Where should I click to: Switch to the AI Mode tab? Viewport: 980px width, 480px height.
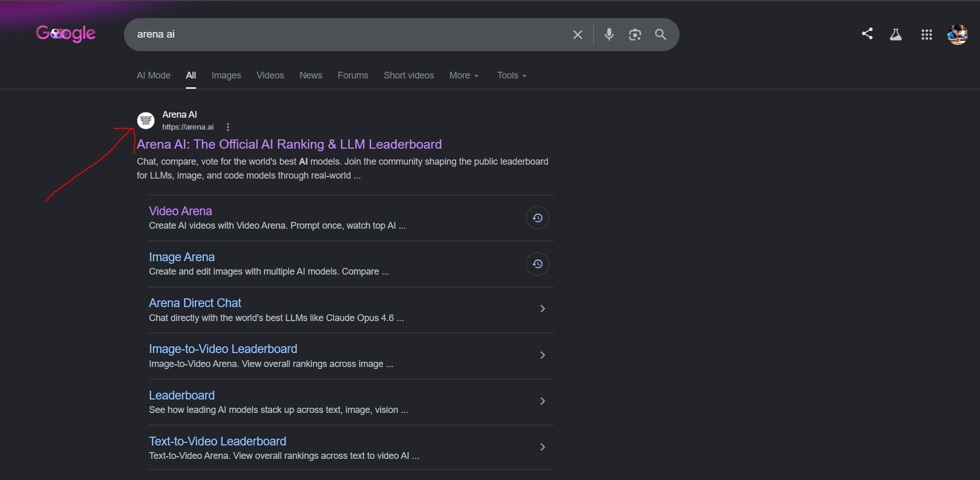[x=153, y=75]
